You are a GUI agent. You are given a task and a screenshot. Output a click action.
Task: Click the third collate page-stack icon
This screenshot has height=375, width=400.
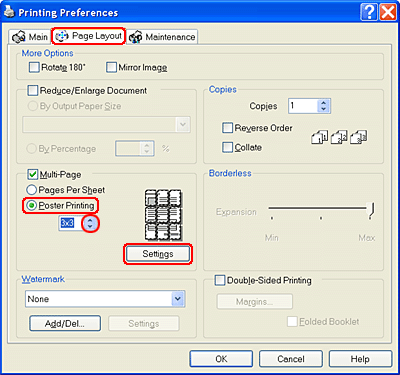click(x=358, y=137)
